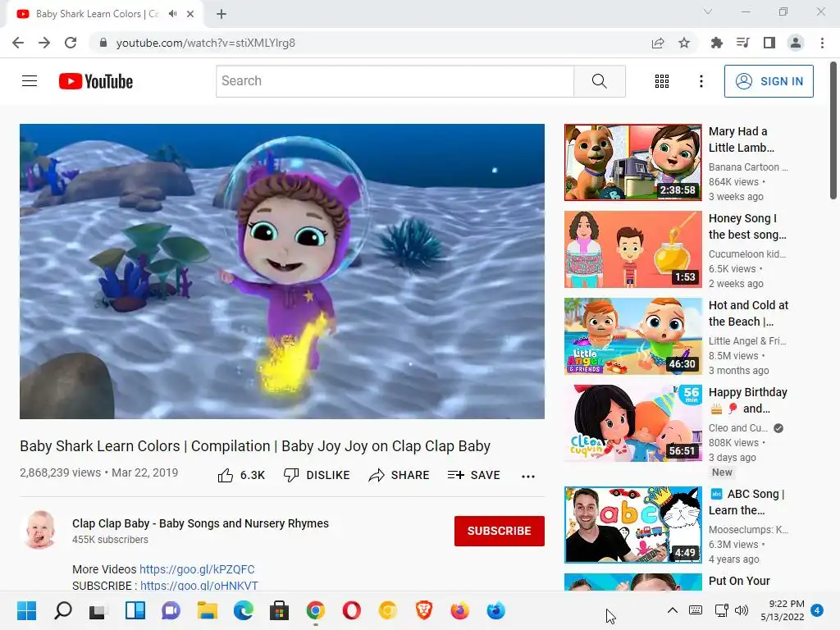Open the goo.gl/oHNKVT subscribe link
Screen dimensions: 840x630
[199, 586]
